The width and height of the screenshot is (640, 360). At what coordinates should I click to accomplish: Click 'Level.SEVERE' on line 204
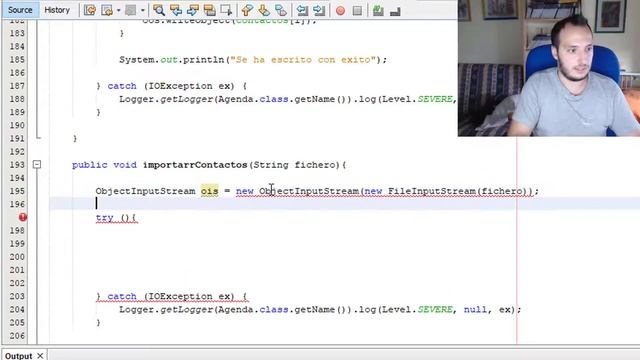[x=417, y=309]
